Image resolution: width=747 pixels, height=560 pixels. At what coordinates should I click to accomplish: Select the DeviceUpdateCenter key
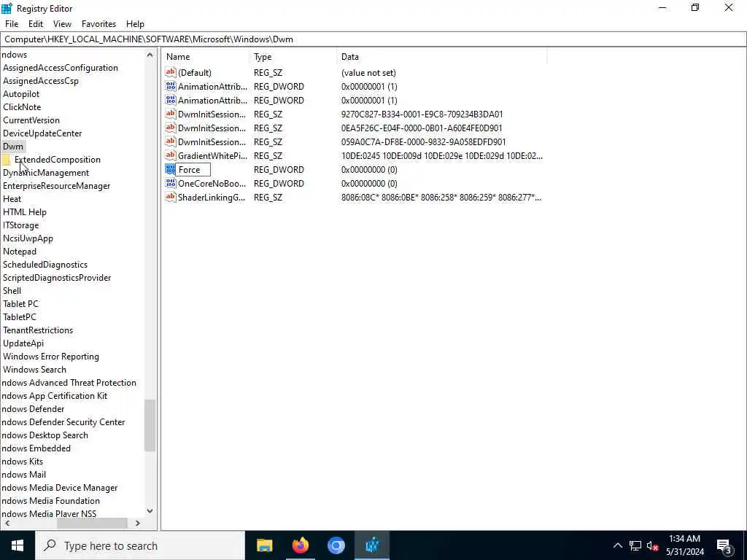[x=42, y=133]
